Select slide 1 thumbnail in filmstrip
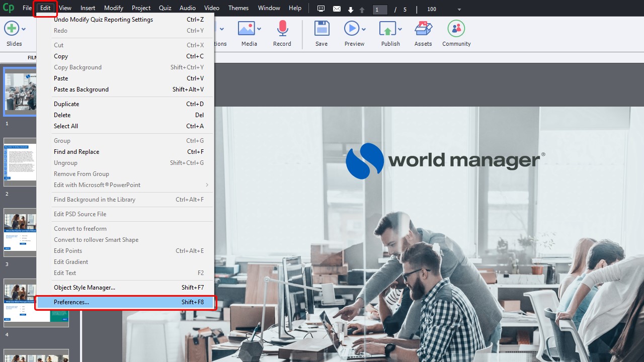644x362 pixels. tap(21, 92)
